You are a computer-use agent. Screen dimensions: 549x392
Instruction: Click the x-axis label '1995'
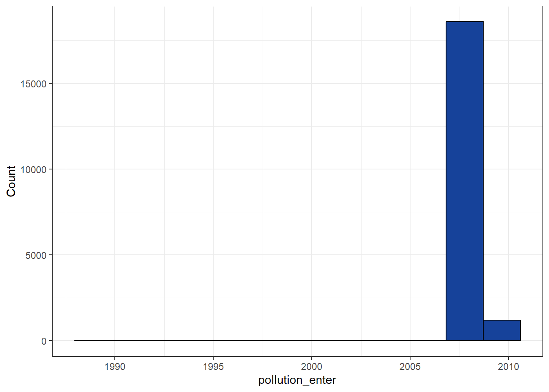[x=213, y=367]
